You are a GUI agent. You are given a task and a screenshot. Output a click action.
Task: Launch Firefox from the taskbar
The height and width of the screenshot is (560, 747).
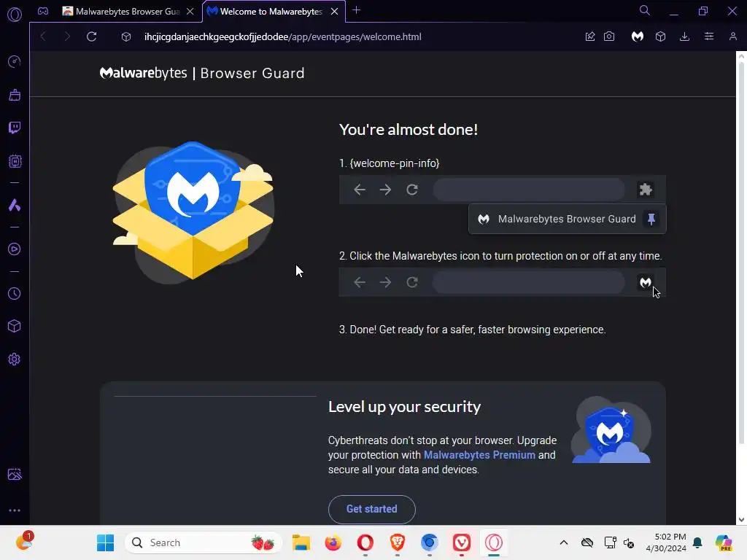tap(333, 542)
